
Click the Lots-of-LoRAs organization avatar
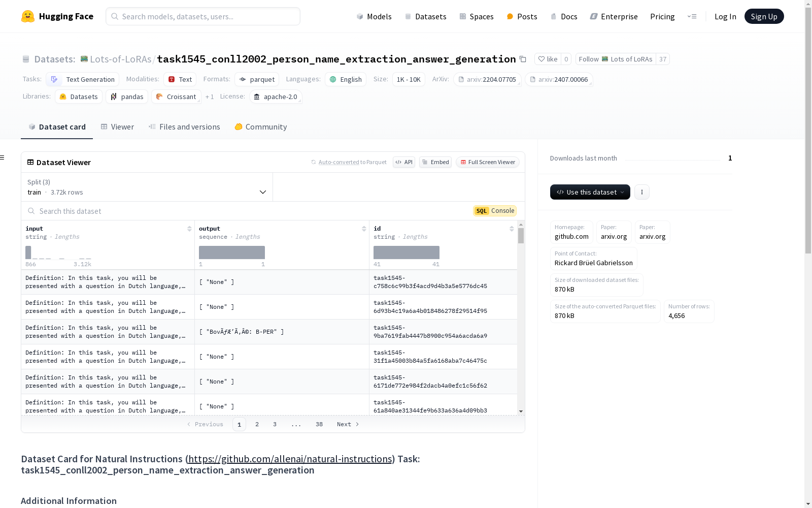tap(84, 59)
